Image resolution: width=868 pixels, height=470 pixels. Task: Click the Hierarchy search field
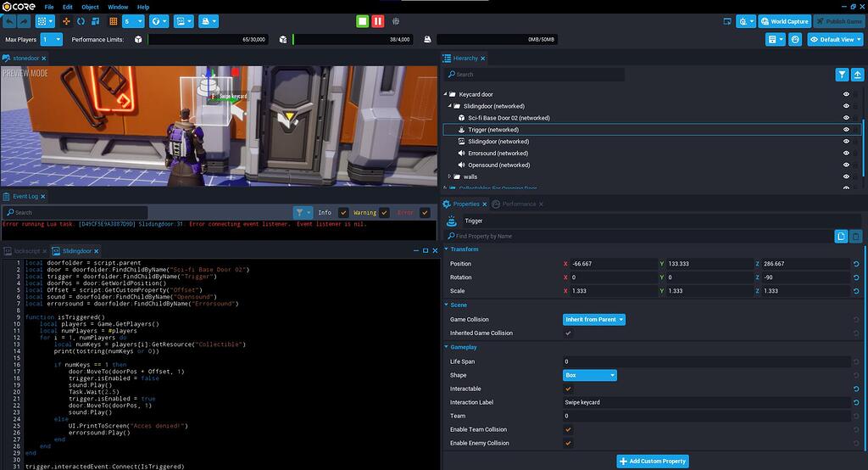535,75
